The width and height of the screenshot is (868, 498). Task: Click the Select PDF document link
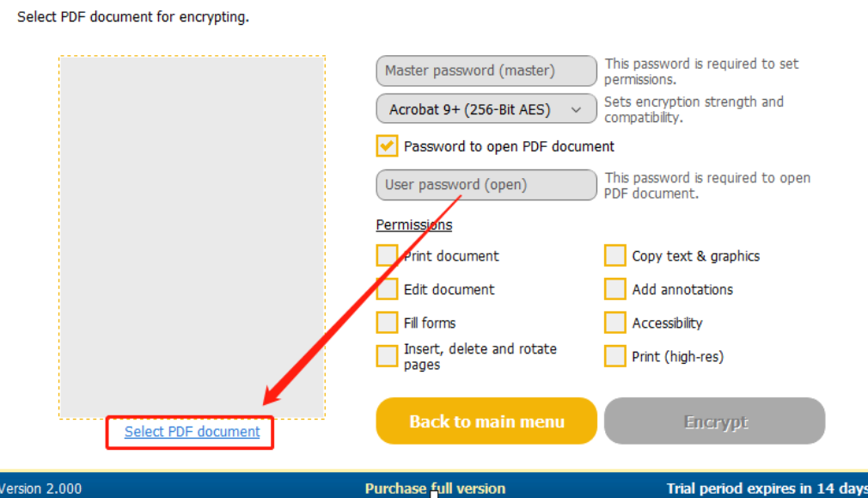click(192, 432)
